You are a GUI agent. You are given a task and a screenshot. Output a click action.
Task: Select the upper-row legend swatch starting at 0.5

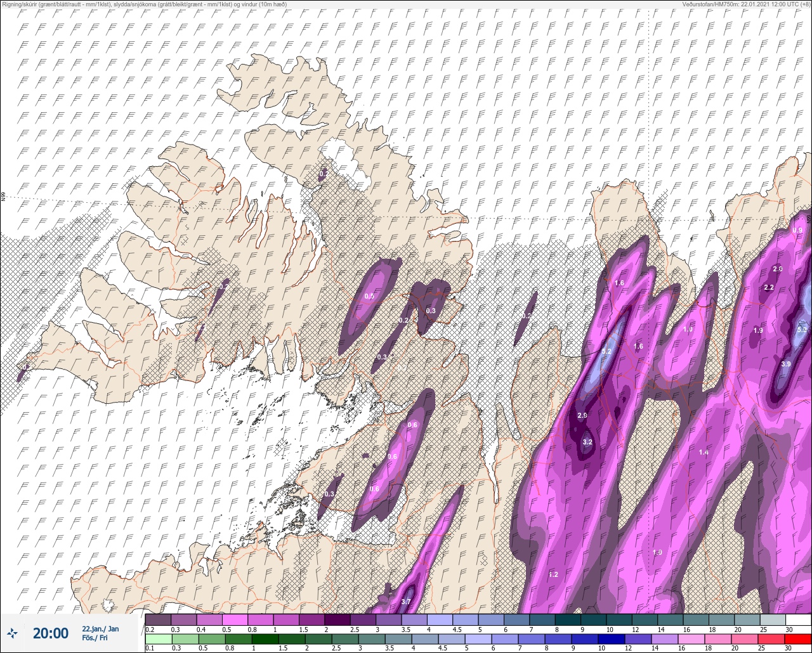point(235,619)
